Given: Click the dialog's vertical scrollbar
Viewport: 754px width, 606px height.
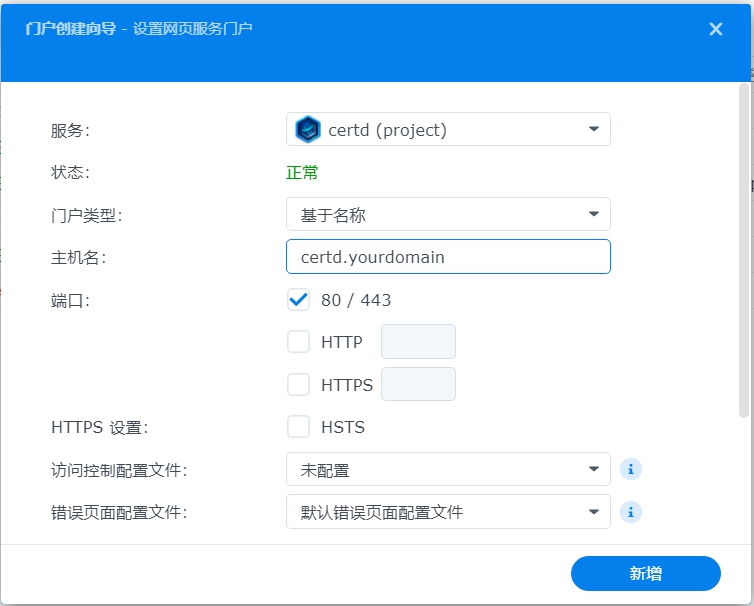Looking at the screenshot, I should click(x=743, y=250).
